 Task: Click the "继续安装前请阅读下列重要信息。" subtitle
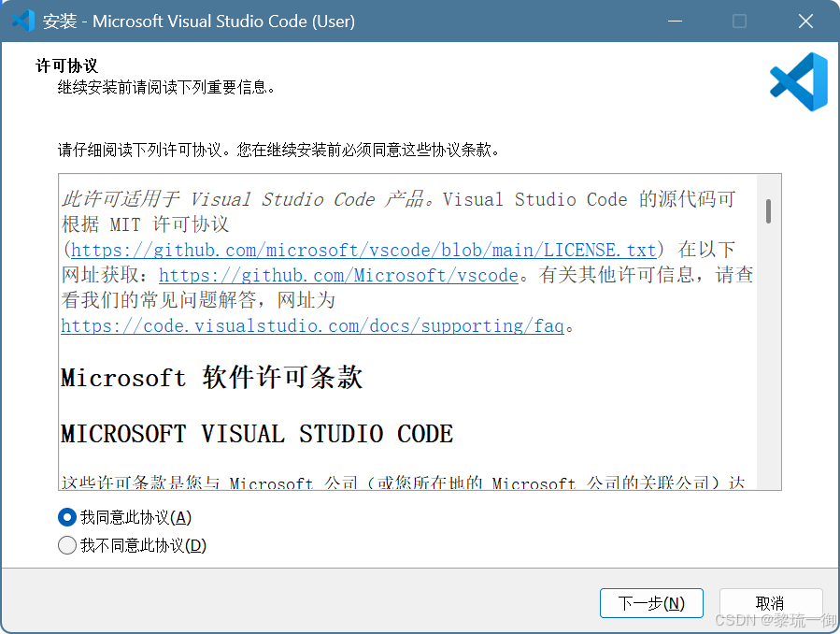click(166, 87)
